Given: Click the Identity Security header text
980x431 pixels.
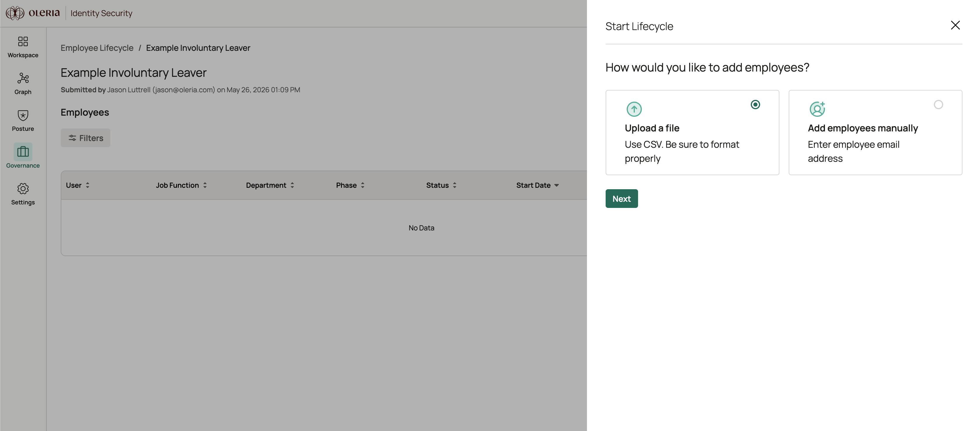Looking at the screenshot, I should coord(102,13).
